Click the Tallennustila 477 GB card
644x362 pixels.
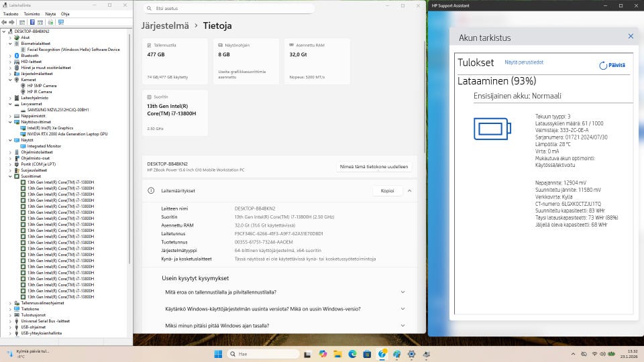(175, 61)
